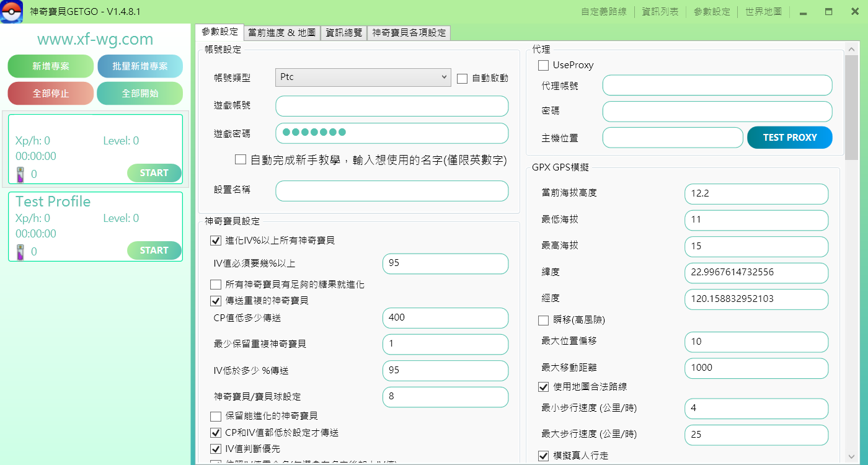This screenshot has width=868, height=465.
Task: Click the TEST PROXY button
Action: point(790,138)
